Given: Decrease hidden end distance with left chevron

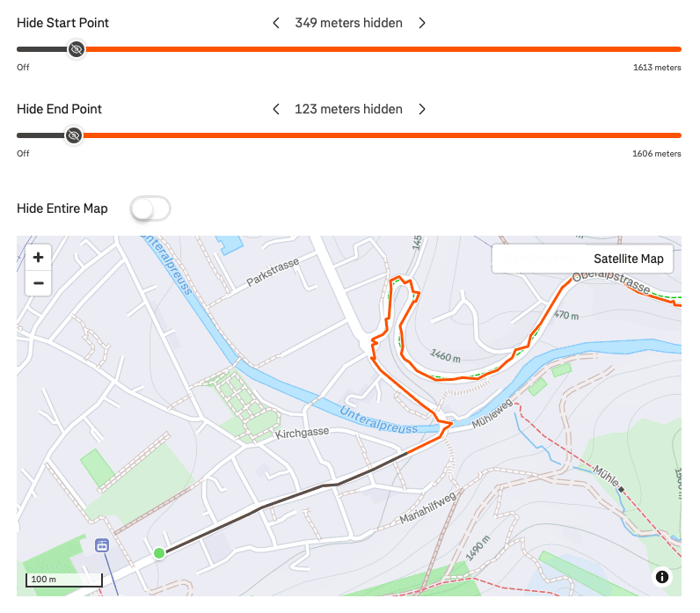Looking at the screenshot, I should coord(276,109).
